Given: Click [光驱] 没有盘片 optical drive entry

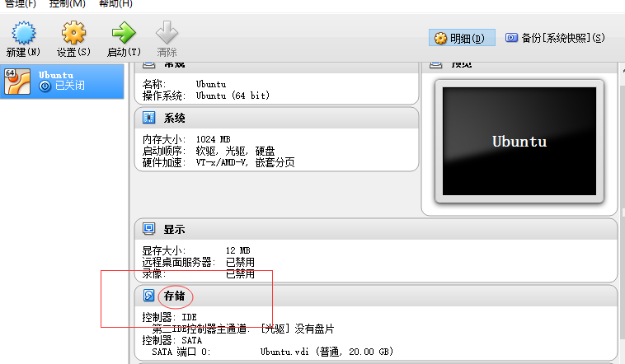Looking at the screenshot, I should (x=297, y=329).
